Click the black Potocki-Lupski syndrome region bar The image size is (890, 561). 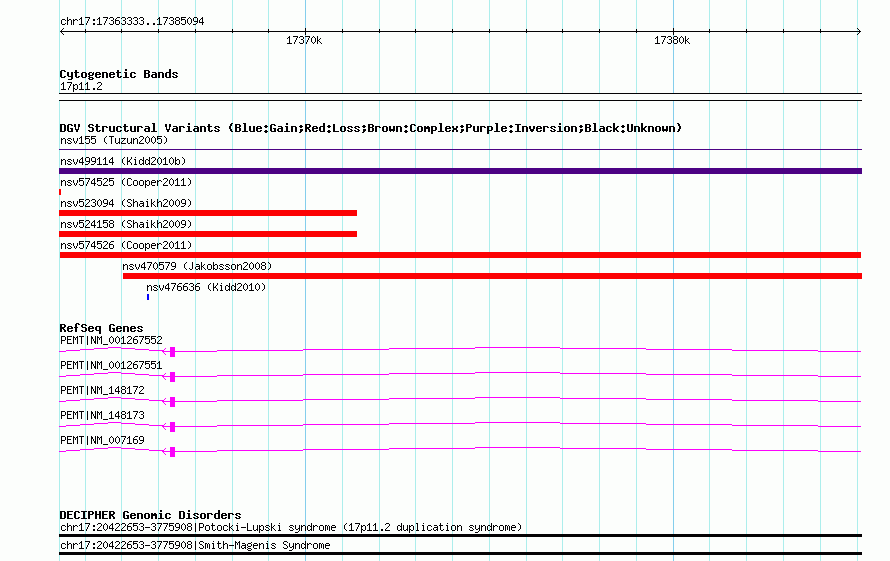(460, 535)
